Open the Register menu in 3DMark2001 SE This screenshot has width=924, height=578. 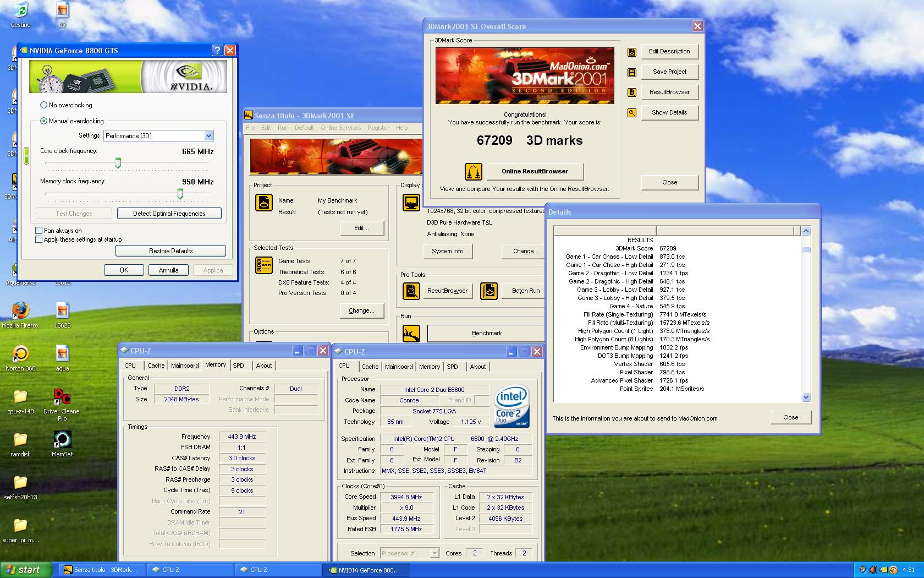tap(378, 128)
